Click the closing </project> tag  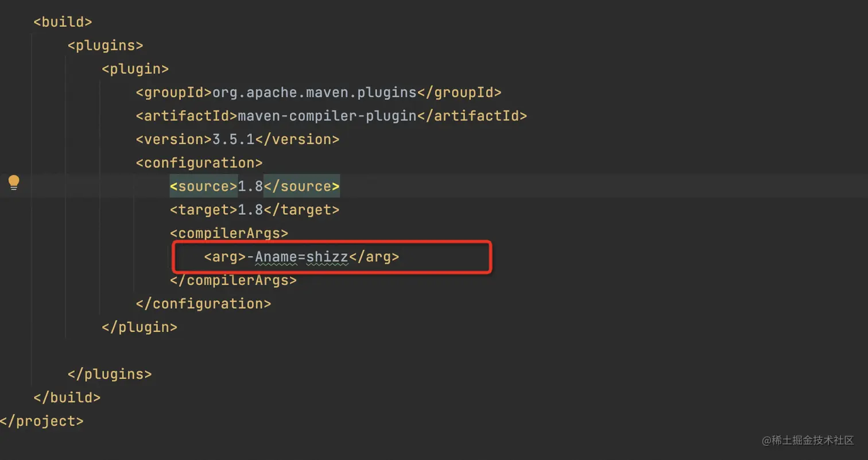click(42, 421)
